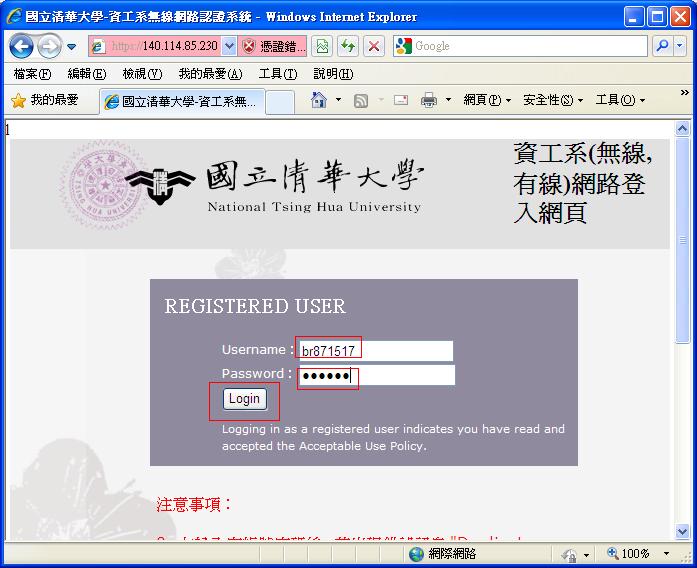Open the 網頁(P) page dropdown menu

(x=487, y=100)
